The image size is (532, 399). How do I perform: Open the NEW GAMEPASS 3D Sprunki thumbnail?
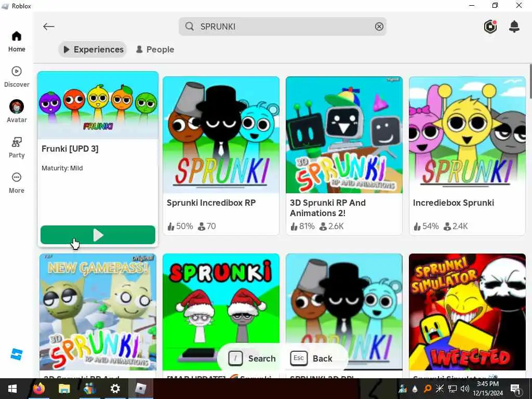(x=98, y=312)
